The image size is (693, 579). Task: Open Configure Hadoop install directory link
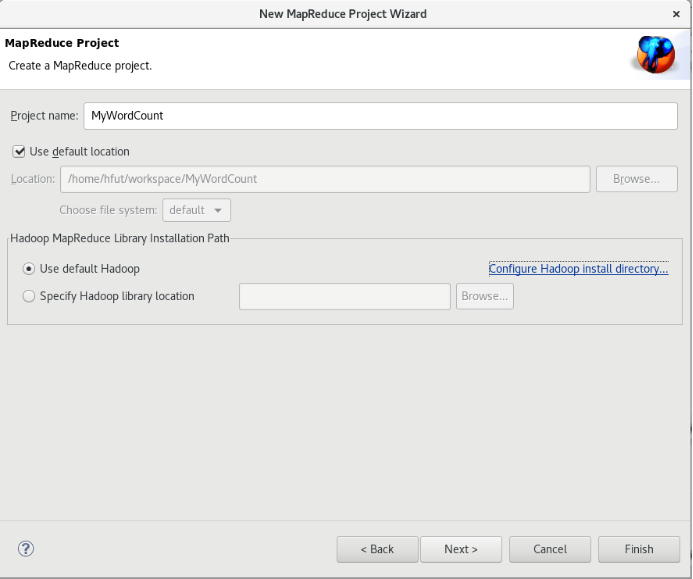point(578,268)
